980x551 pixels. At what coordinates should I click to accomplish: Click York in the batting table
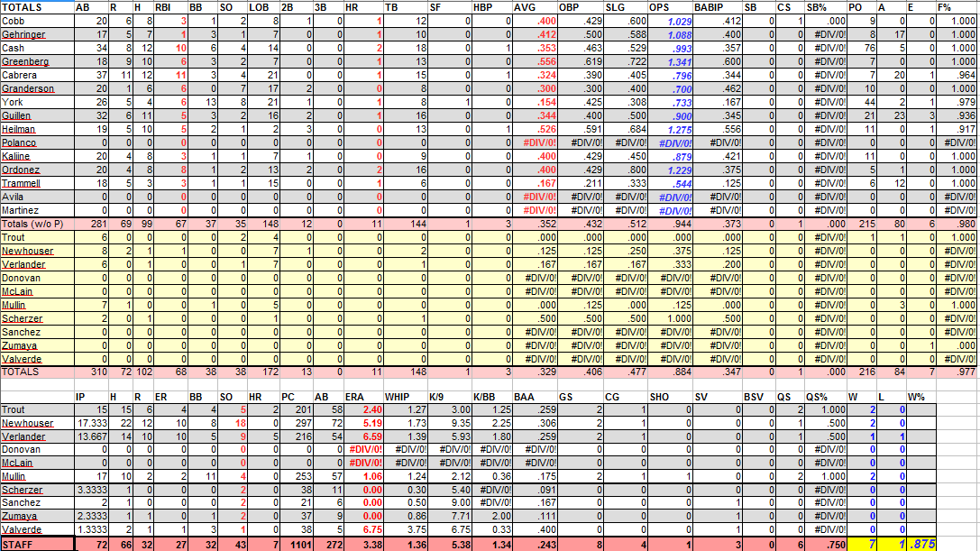(38, 102)
